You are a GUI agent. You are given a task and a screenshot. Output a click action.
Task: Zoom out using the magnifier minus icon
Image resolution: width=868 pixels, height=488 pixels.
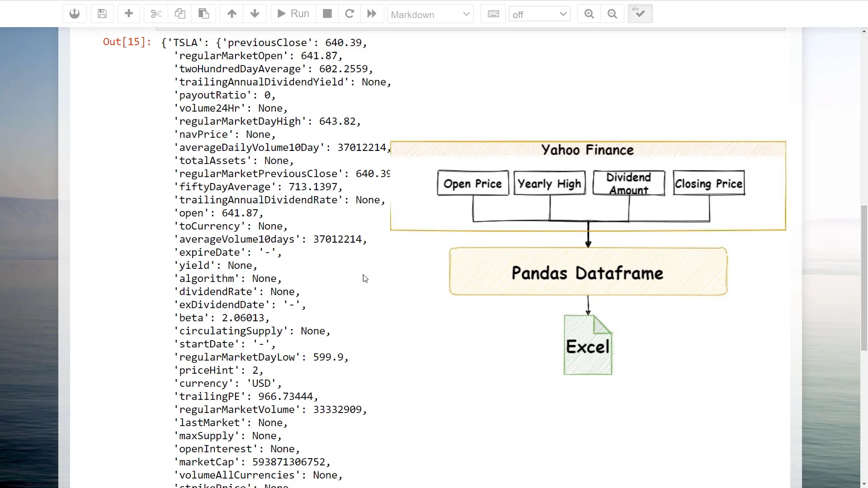(612, 14)
